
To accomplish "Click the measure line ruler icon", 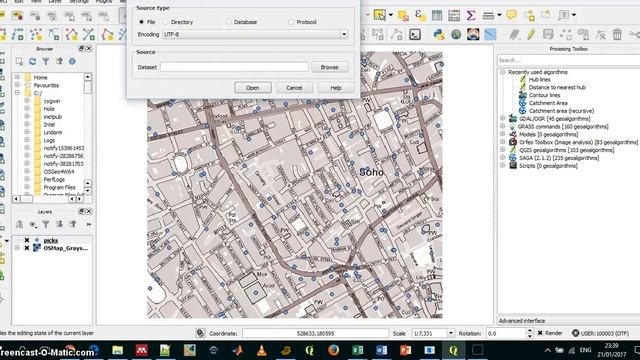I will tap(488, 15).
